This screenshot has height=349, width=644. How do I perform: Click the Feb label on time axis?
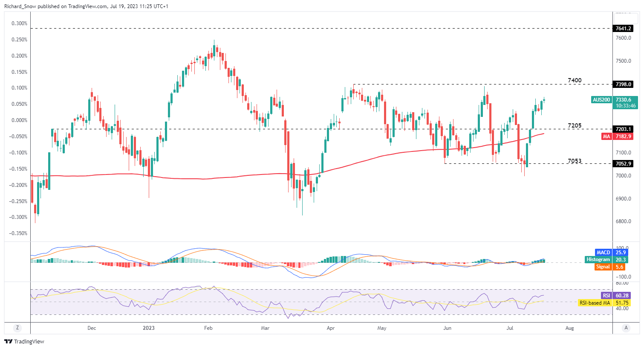208,328
